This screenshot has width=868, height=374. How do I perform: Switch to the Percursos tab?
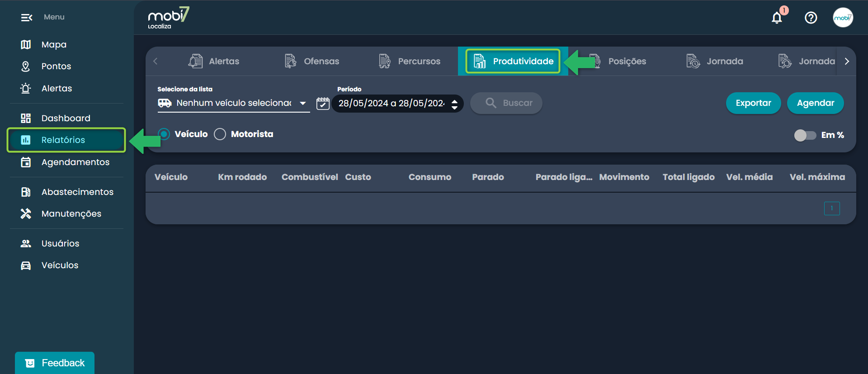click(x=410, y=61)
